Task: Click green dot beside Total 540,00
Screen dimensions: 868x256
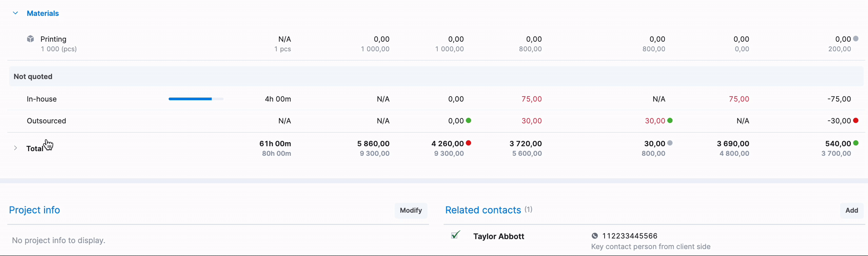Action: click(x=856, y=143)
